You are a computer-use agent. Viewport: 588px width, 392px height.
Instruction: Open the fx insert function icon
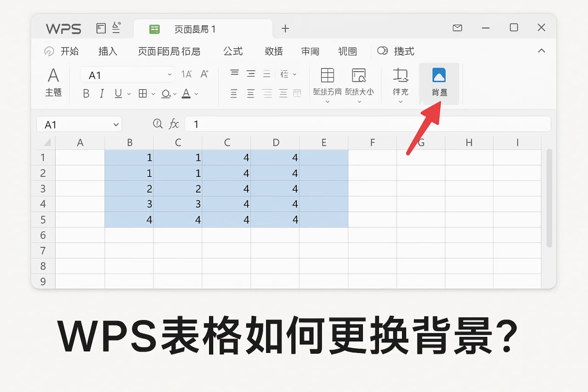click(x=174, y=124)
